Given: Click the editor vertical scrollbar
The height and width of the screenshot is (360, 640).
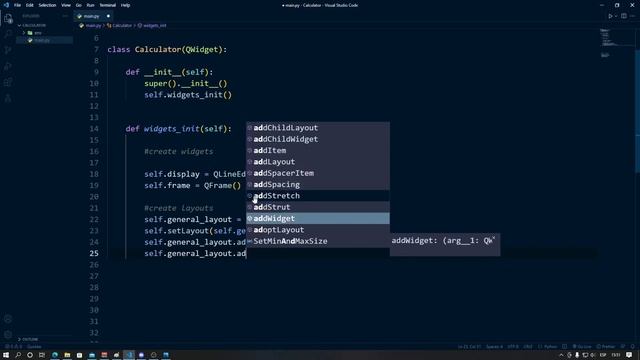Looking at the screenshot, I should pyautogui.click(x=637, y=110).
